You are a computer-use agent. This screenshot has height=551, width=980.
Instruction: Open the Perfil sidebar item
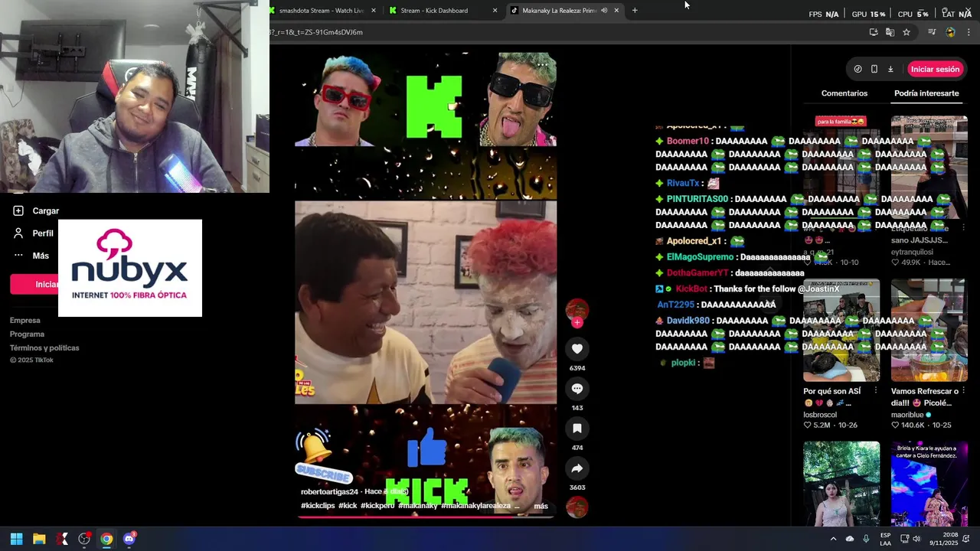[33, 233]
